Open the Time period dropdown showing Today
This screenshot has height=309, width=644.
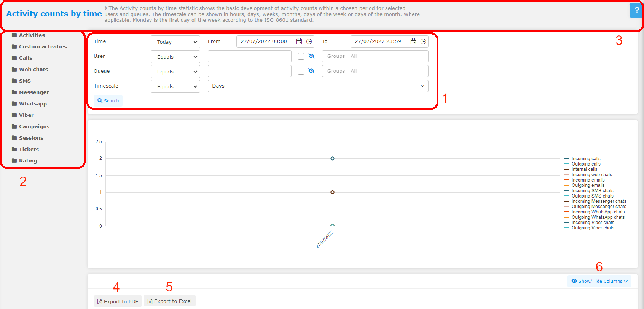pyautogui.click(x=175, y=42)
